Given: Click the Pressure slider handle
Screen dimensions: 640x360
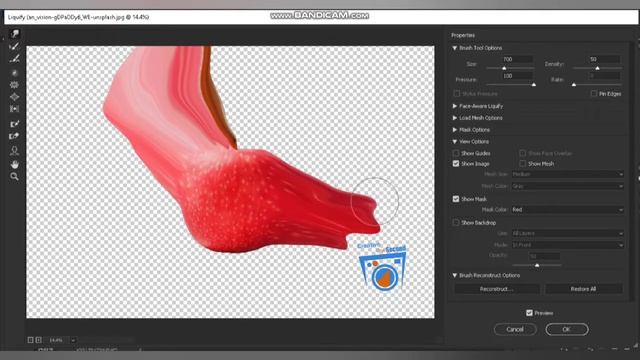Looking at the screenshot, I should (x=533, y=84).
